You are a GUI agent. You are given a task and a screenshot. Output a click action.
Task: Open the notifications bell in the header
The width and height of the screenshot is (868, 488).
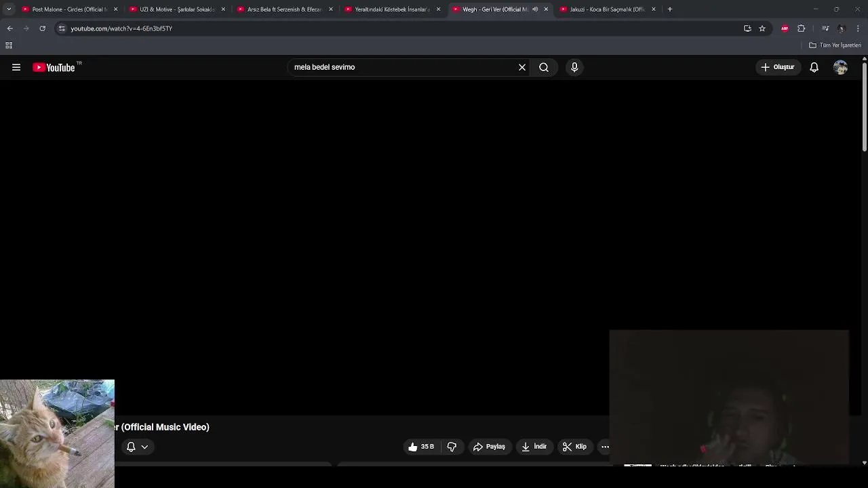(814, 67)
